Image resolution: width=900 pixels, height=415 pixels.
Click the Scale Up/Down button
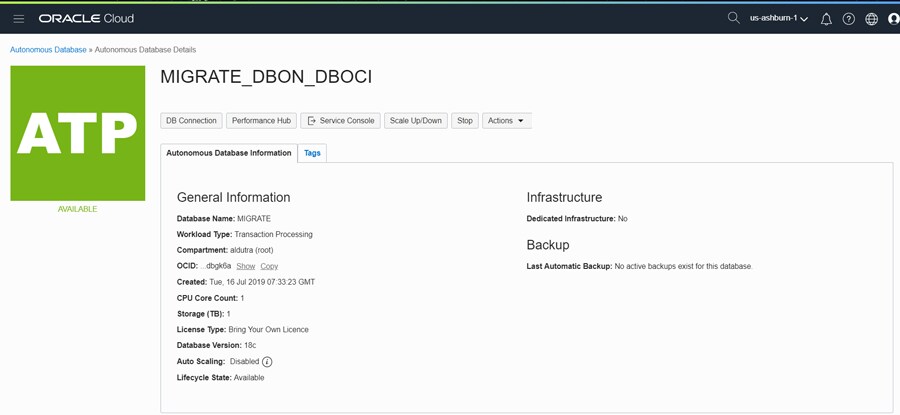[x=416, y=121]
